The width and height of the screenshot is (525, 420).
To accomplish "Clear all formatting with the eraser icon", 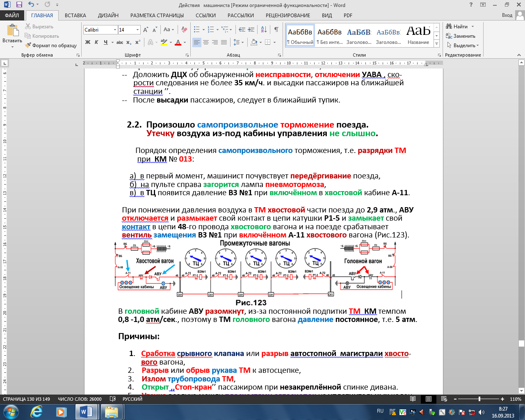I will coord(184,30).
